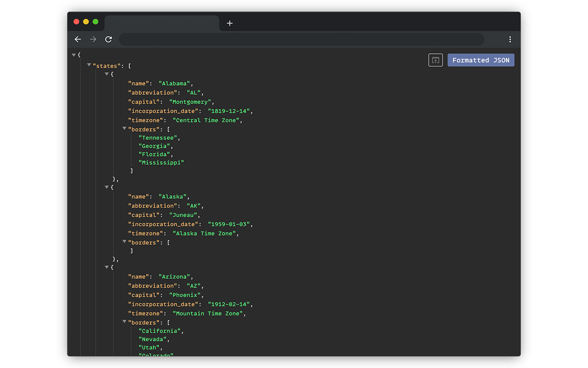Collapse the root JSON object
Image resolution: width=588 pixels, height=368 pixels.
coord(73,55)
